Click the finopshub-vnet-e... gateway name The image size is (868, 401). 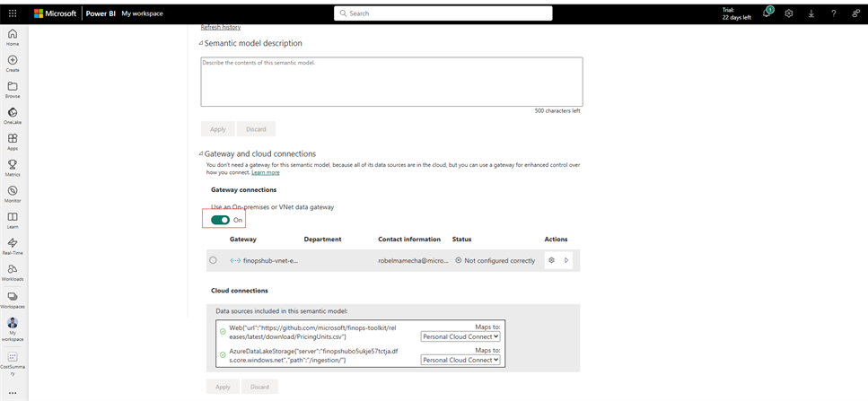271,260
